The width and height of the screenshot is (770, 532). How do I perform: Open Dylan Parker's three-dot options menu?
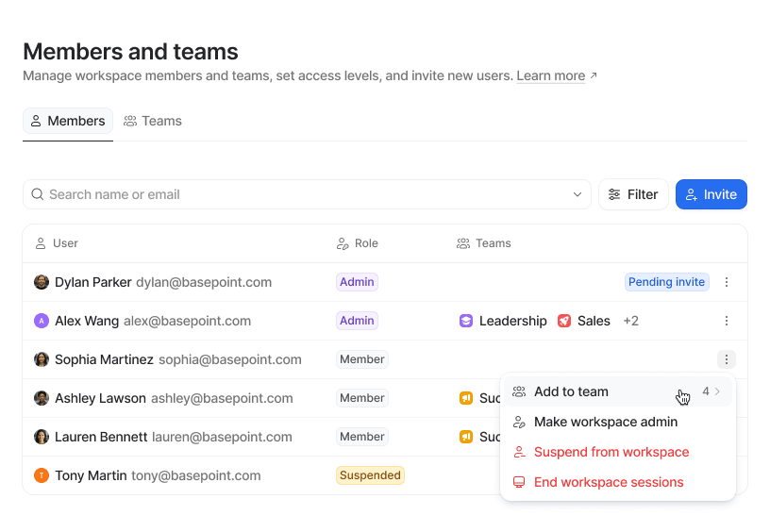tap(727, 282)
